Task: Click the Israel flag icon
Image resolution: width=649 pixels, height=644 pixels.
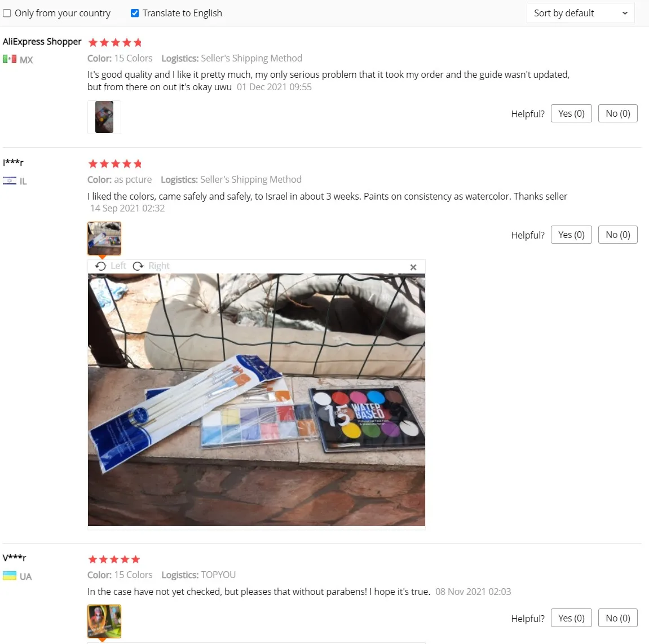Action: pyautogui.click(x=10, y=180)
